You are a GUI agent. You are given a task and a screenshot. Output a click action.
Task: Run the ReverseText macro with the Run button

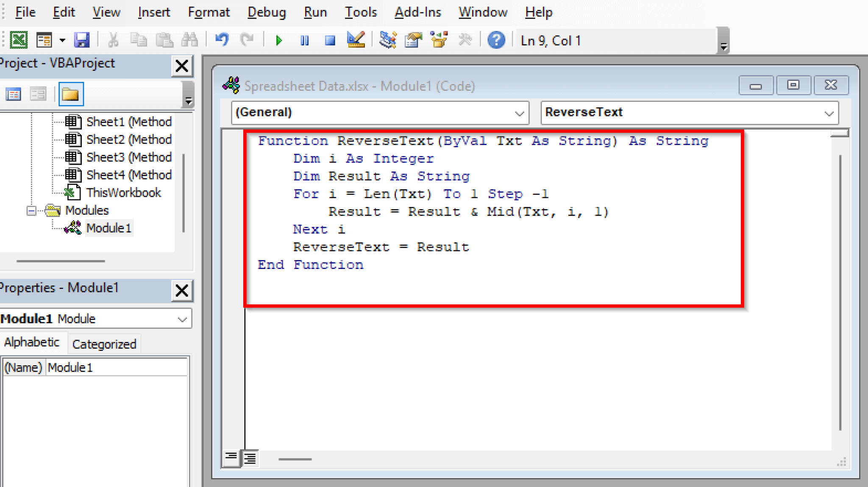pyautogui.click(x=278, y=40)
